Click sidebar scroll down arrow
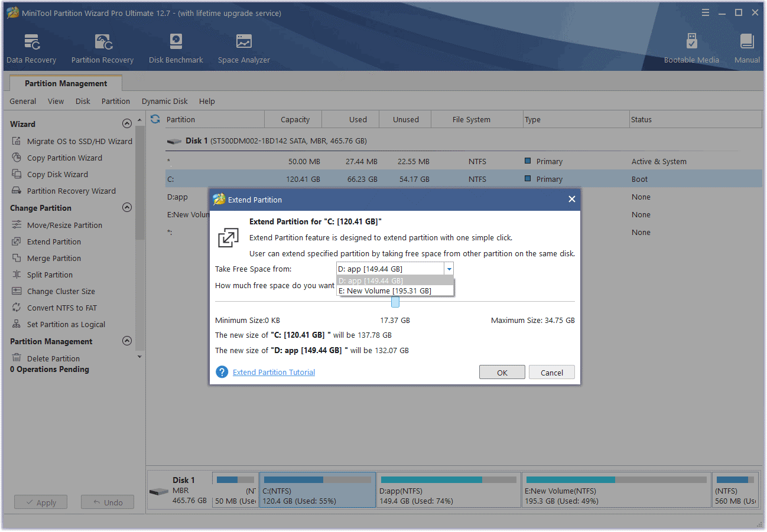The height and width of the screenshot is (532, 767). (140, 357)
